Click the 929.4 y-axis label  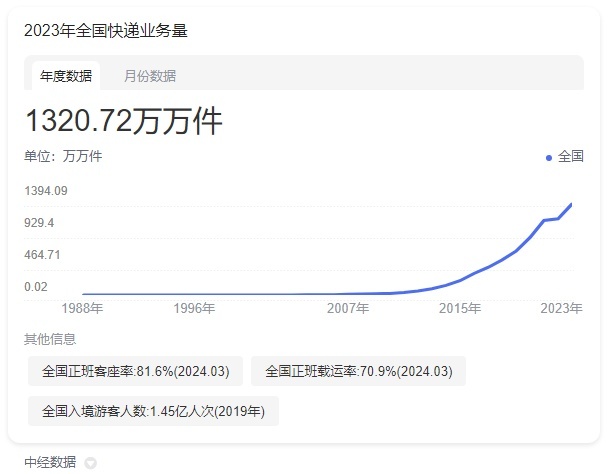(39, 223)
